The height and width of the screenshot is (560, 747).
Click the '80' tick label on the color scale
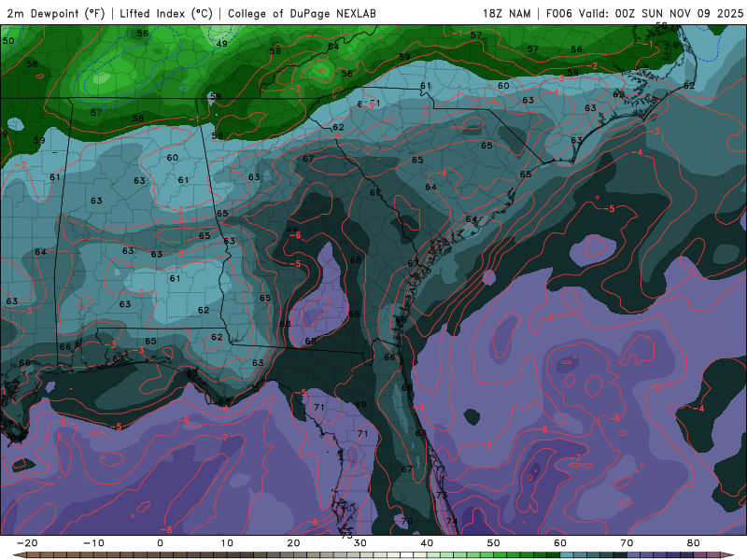point(694,543)
